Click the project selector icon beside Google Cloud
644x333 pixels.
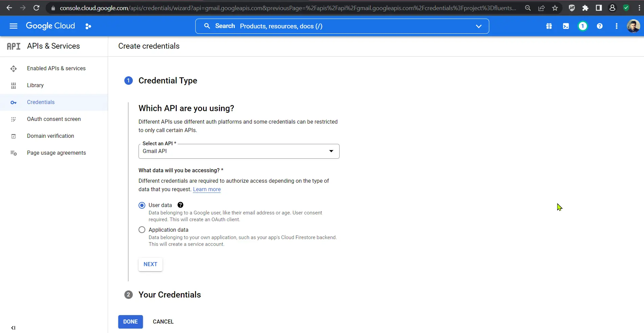(88, 26)
